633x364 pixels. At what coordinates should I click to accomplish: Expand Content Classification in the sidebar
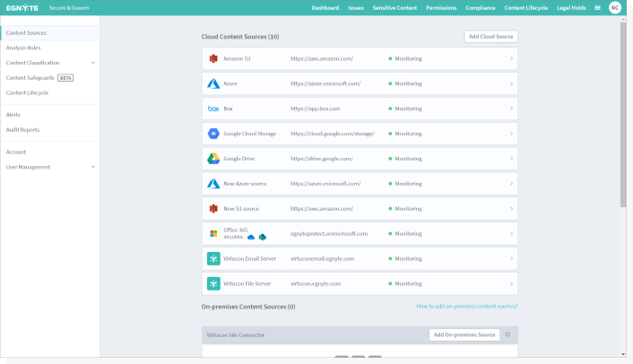[x=93, y=63]
